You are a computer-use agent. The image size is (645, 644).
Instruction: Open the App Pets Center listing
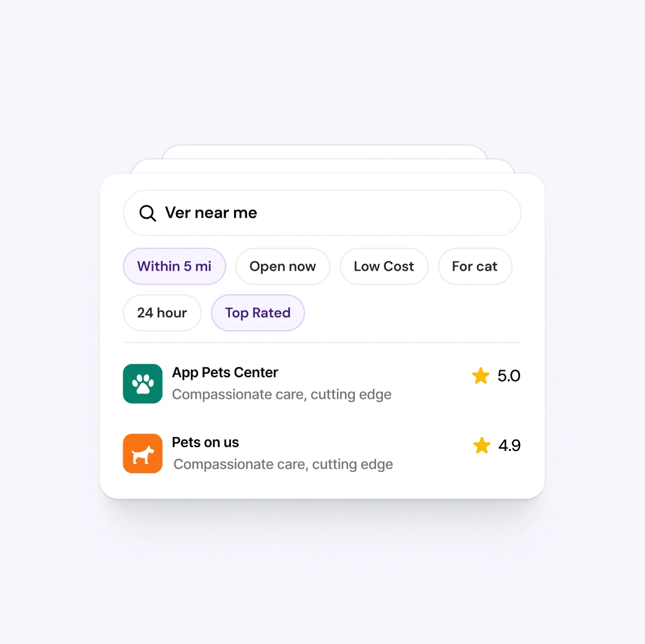(225, 372)
